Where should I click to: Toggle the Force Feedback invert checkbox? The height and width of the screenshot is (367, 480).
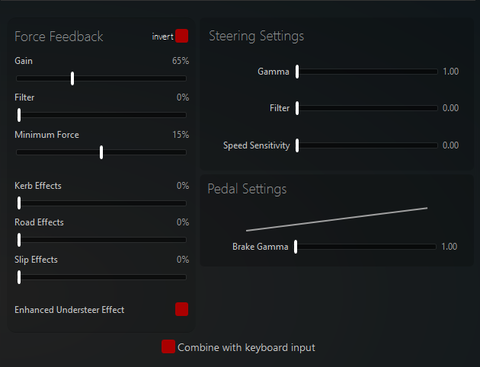(x=182, y=36)
